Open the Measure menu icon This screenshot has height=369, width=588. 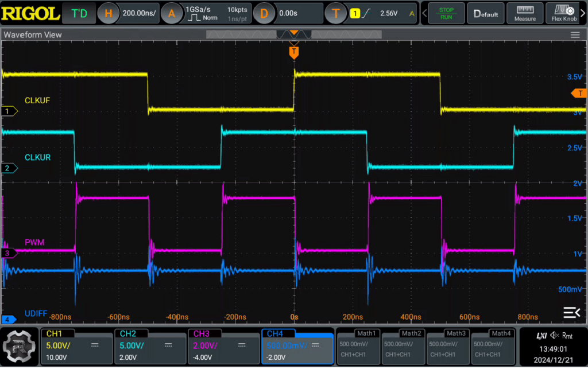(525, 13)
